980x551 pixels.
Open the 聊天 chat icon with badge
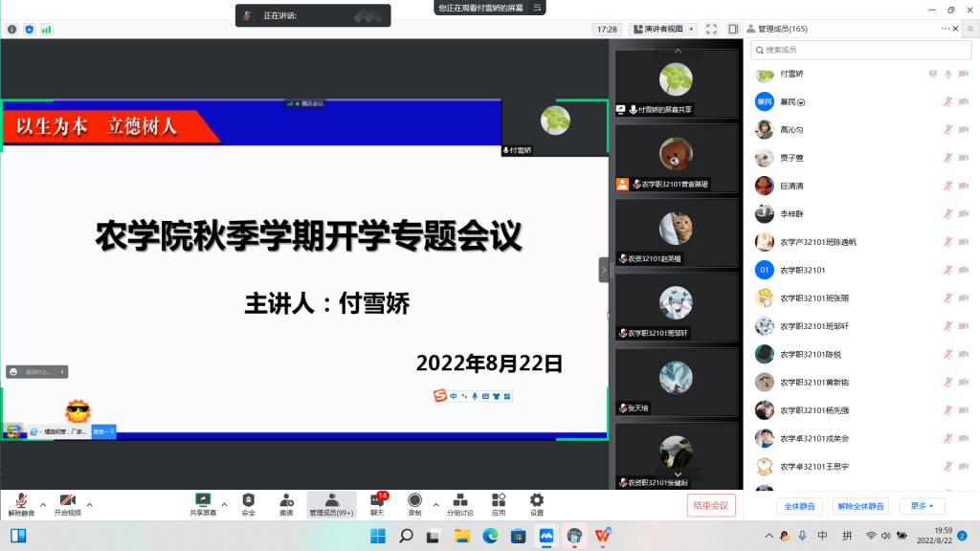pyautogui.click(x=377, y=500)
